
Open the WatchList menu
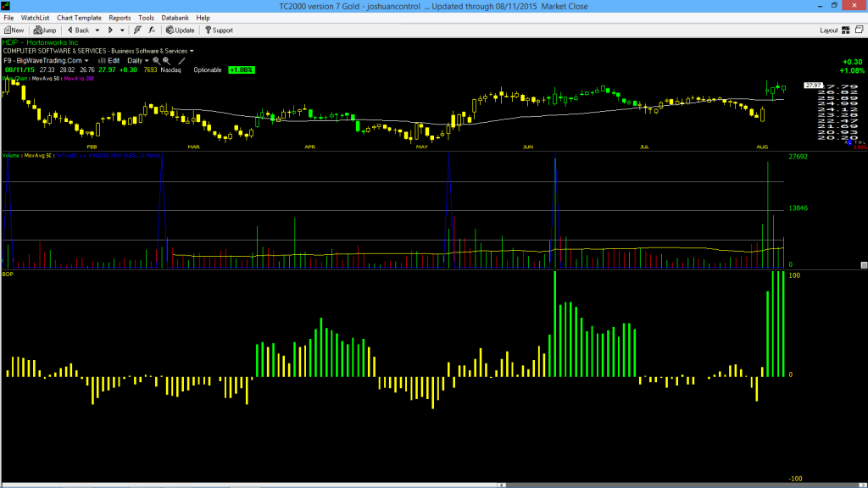(x=35, y=18)
